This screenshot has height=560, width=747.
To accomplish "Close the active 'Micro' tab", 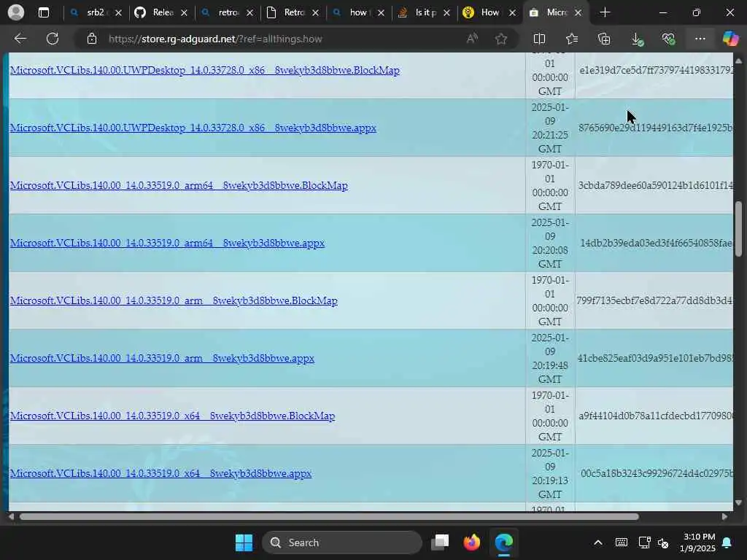I will pyautogui.click(x=578, y=13).
